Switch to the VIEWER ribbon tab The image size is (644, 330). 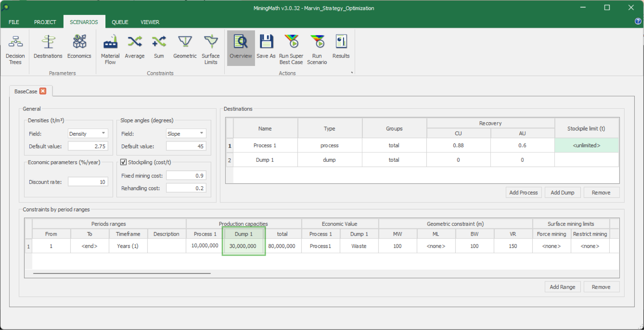click(x=150, y=22)
